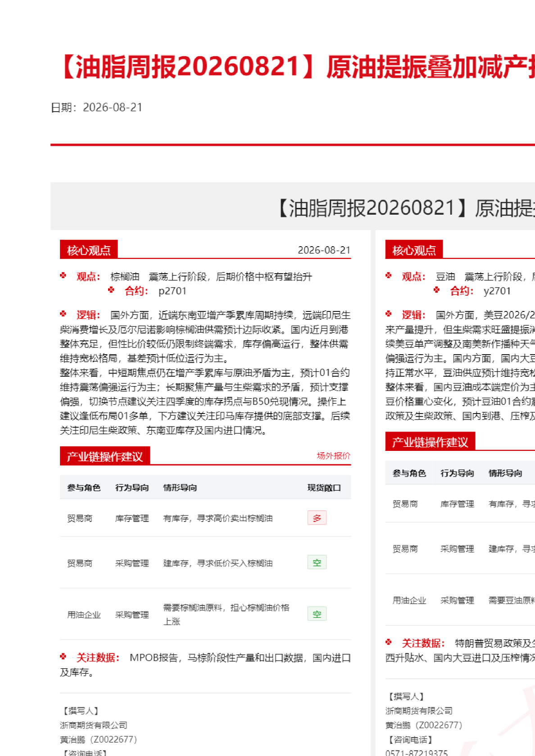This screenshot has height=756, width=535.
Task: Click 建库存，寻求低价买入棕榈油 cell
Action: 218,563
